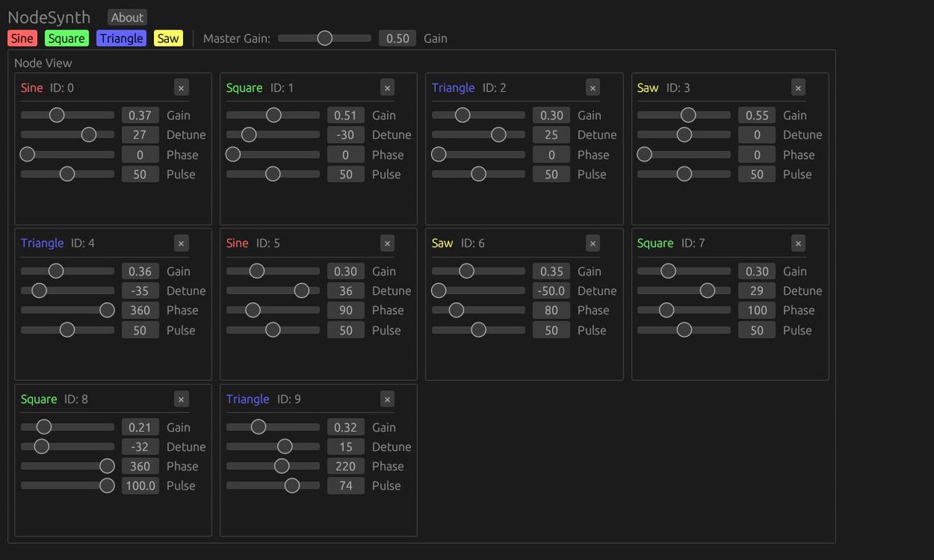Add a Square oscillator node
934x560 pixels.
tap(67, 38)
